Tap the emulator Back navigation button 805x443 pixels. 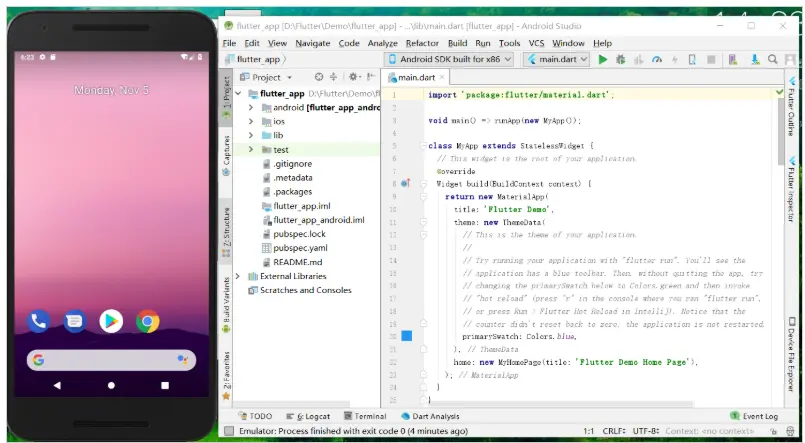coord(57,385)
